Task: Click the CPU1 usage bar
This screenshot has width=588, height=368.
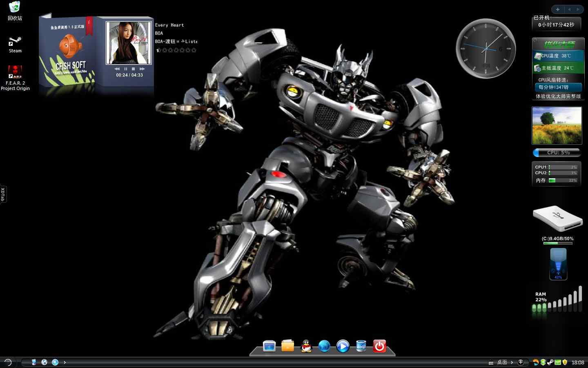Action: (563, 167)
